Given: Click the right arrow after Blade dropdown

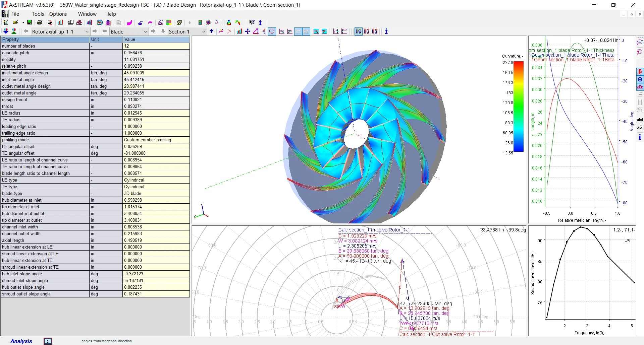Looking at the screenshot, I should pos(153,31).
